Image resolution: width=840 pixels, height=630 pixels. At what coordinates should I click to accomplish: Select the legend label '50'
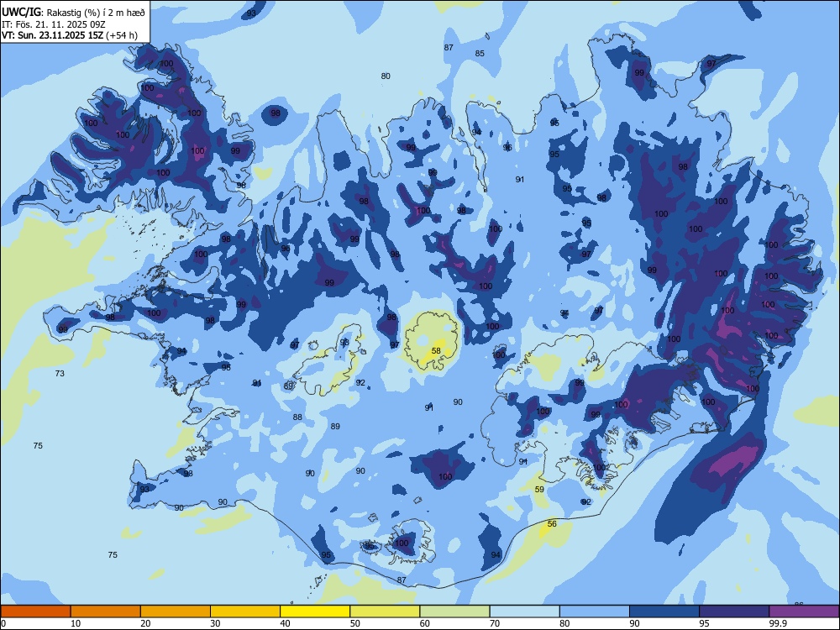[x=355, y=623]
